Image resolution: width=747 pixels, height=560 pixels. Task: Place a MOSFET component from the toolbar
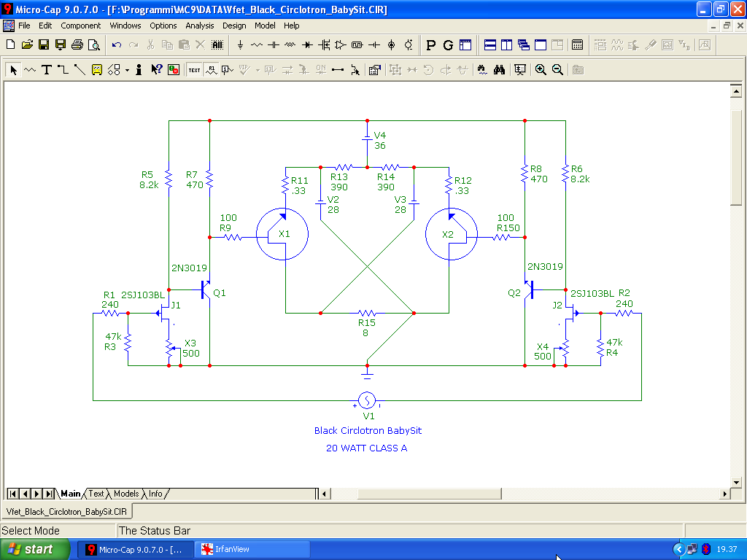[x=324, y=44]
